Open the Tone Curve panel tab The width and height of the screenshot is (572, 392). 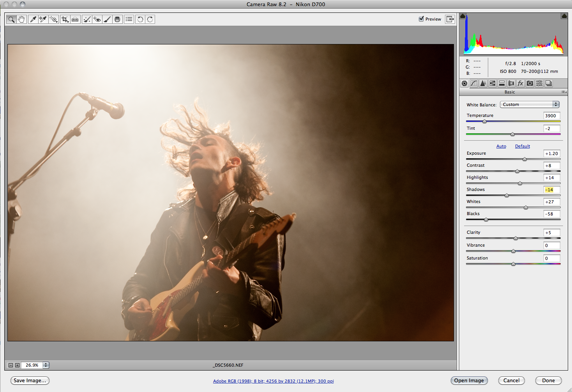474,83
